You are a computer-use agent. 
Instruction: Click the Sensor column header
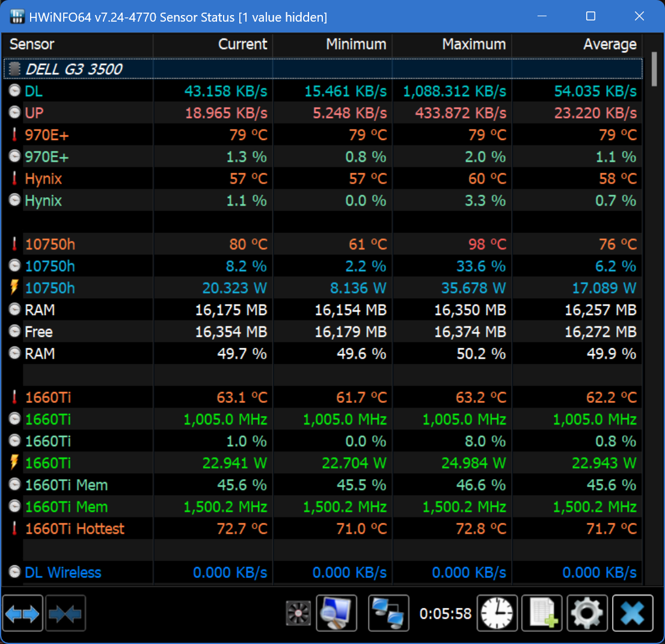point(78,44)
